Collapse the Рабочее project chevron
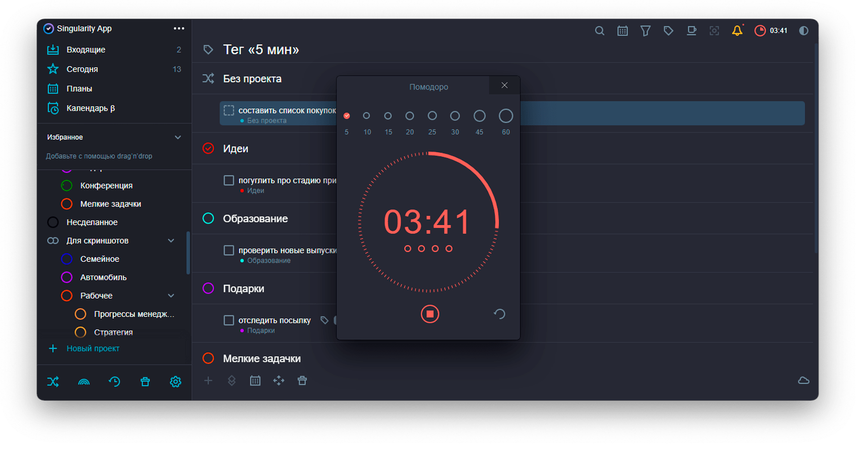This screenshot has height=452, width=868. 171,295
